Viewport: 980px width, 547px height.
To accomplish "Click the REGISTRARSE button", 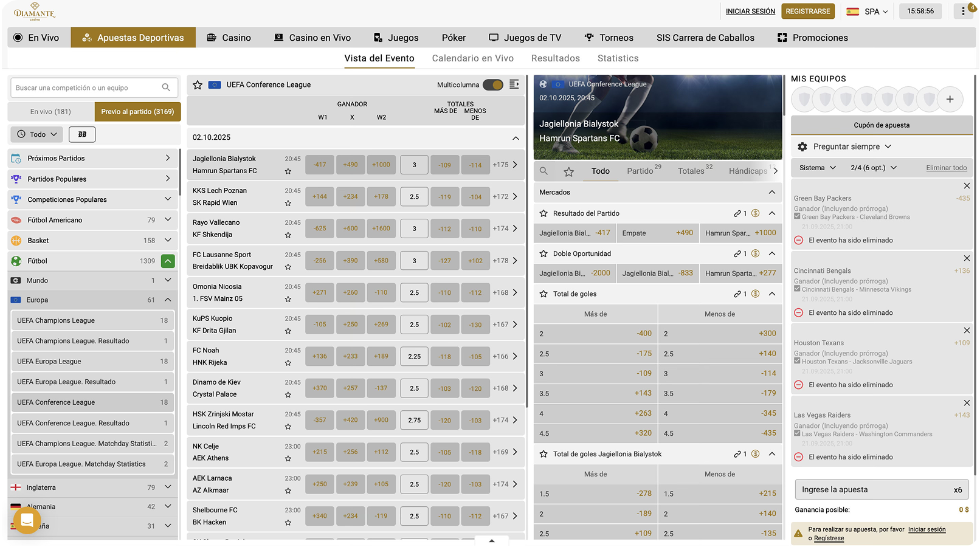I will pyautogui.click(x=807, y=12).
